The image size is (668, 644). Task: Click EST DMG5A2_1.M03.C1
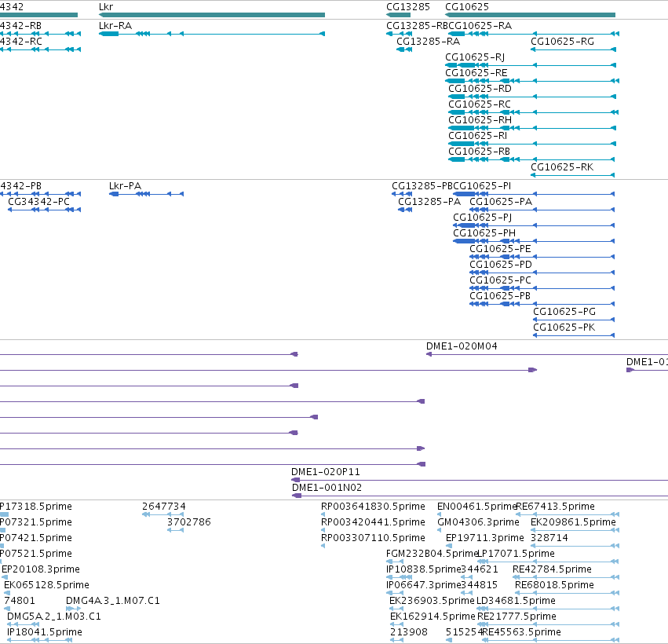[23, 625]
